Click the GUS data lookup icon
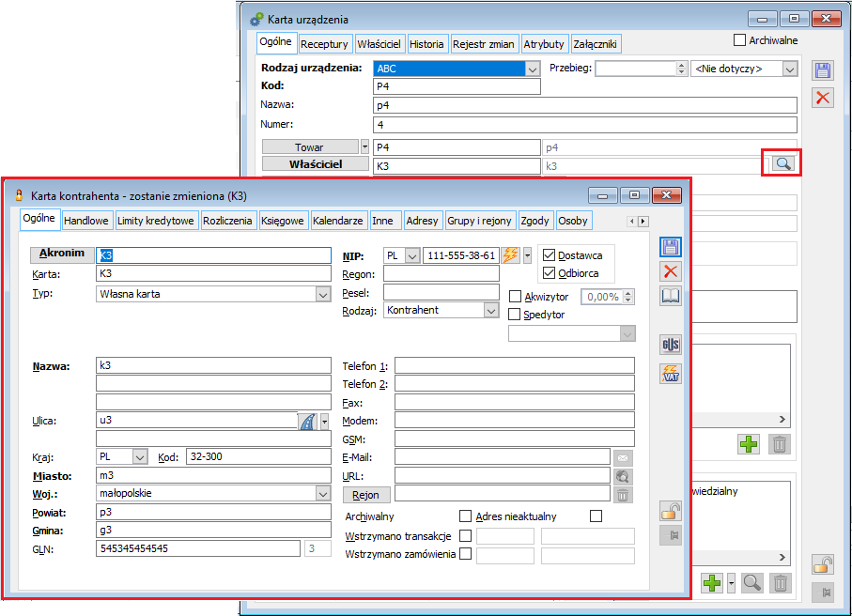Image resolution: width=852 pixels, height=616 pixels. [671, 345]
